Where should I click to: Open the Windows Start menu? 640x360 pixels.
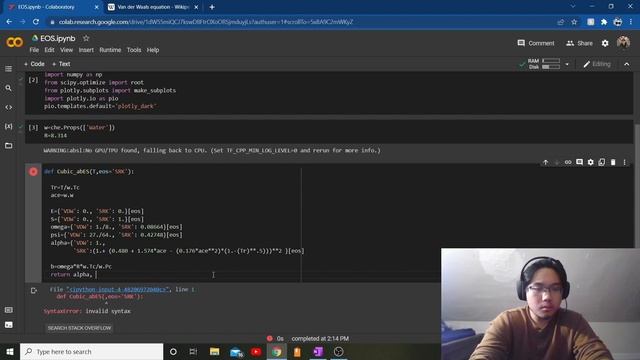point(10,351)
